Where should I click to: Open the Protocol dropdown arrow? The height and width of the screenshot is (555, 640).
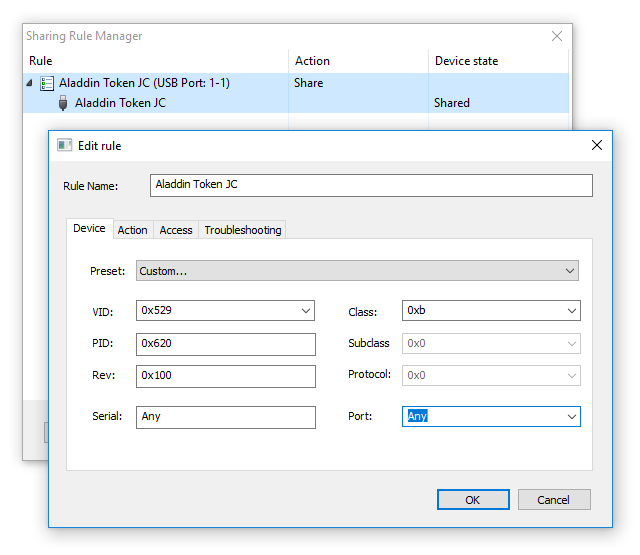tap(571, 375)
